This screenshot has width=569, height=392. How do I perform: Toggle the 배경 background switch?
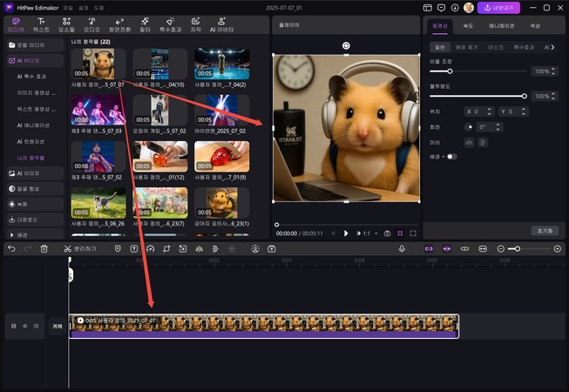[x=451, y=157]
